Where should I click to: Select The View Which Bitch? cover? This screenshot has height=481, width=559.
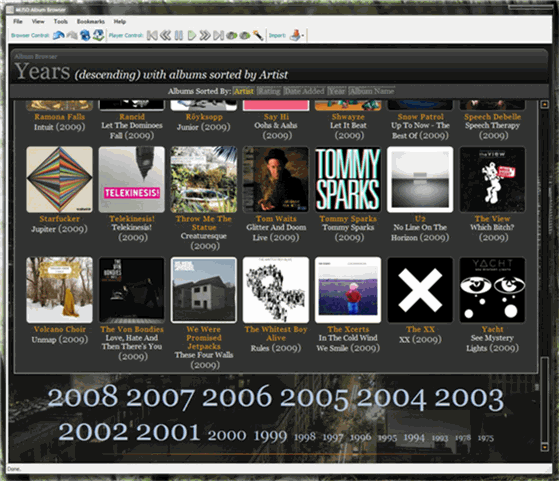pyautogui.click(x=492, y=179)
